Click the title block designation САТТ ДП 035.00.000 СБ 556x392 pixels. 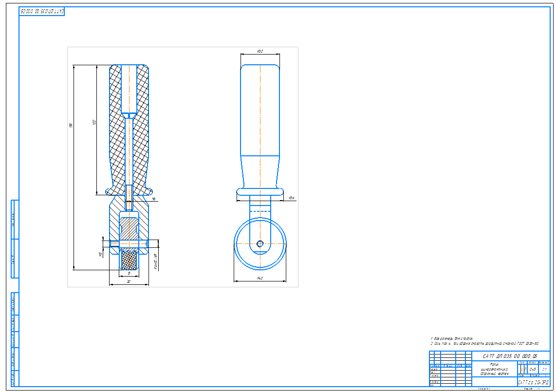(x=510, y=356)
